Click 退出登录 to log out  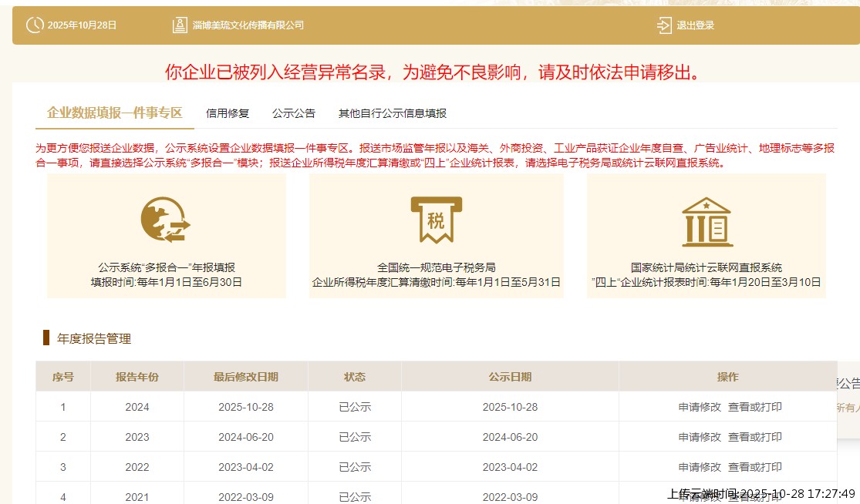(x=695, y=25)
